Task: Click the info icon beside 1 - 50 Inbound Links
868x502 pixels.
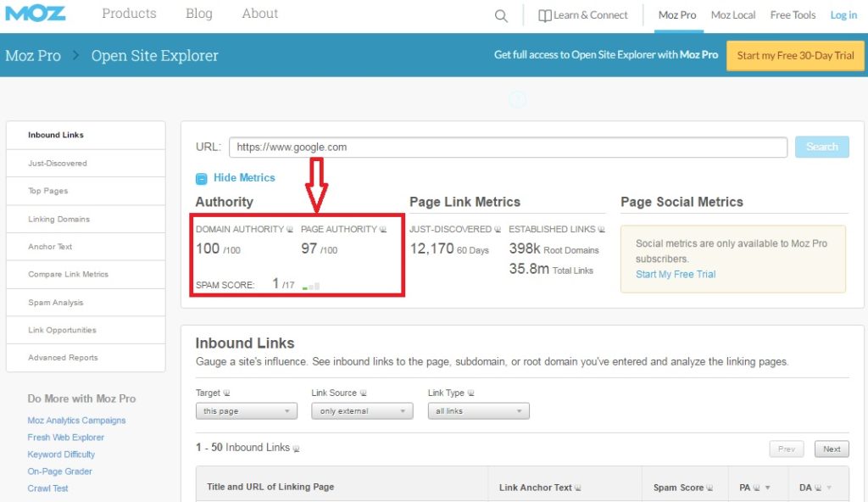Action: pos(296,449)
